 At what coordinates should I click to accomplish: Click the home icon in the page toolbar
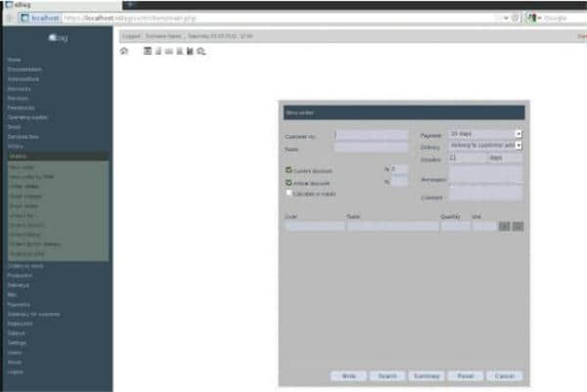(x=124, y=51)
